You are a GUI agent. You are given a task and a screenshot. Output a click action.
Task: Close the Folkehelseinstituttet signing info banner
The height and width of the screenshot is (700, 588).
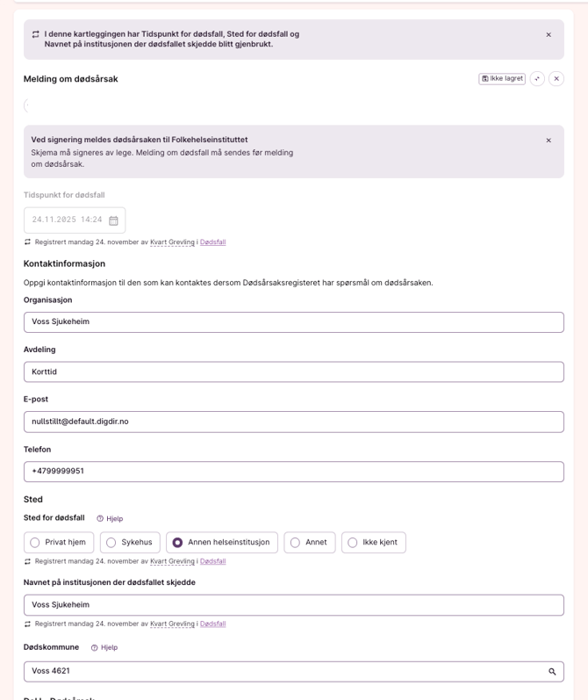(549, 141)
